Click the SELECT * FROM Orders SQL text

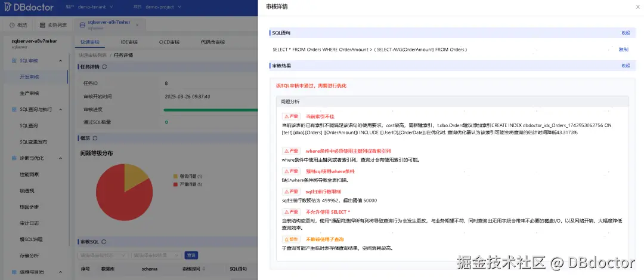click(370, 50)
